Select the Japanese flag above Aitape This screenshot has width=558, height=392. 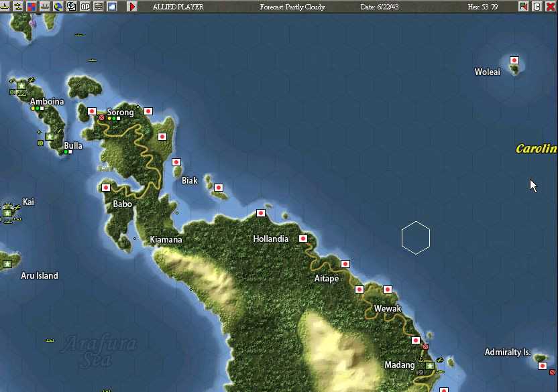click(x=345, y=264)
